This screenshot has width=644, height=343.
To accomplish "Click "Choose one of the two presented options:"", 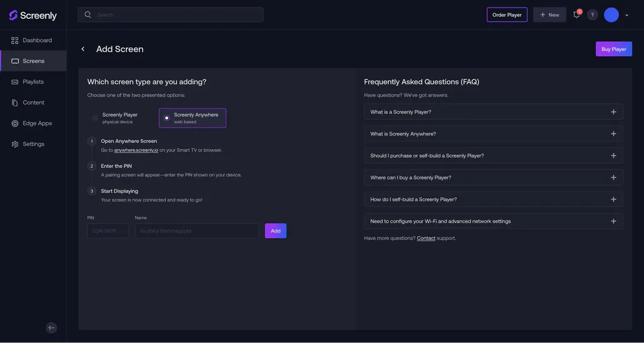I will [136, 95].
